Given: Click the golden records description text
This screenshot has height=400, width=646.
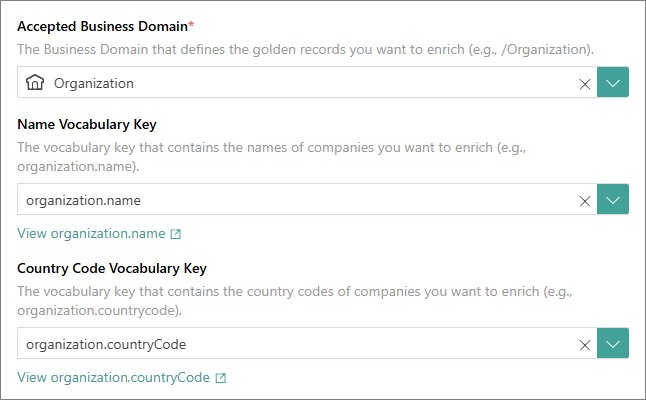Looking at the screenshot, I should (x=305, y=49).
